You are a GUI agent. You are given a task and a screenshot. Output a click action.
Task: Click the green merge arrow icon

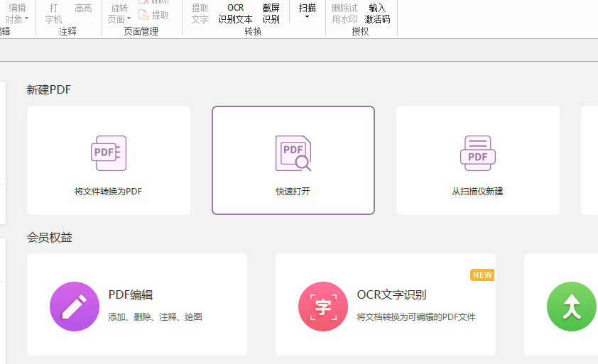click(x=572, y=307)
